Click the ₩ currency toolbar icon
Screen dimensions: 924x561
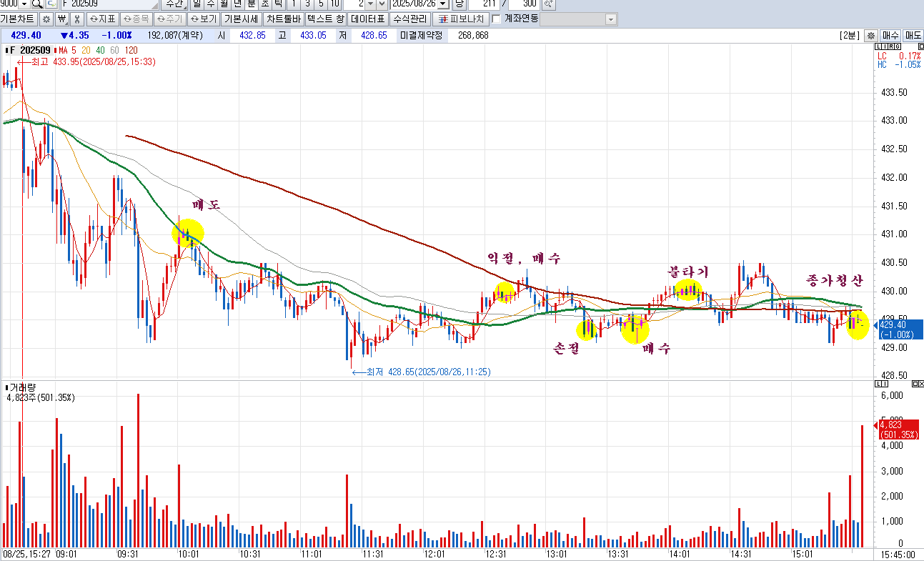coord(61,19)
